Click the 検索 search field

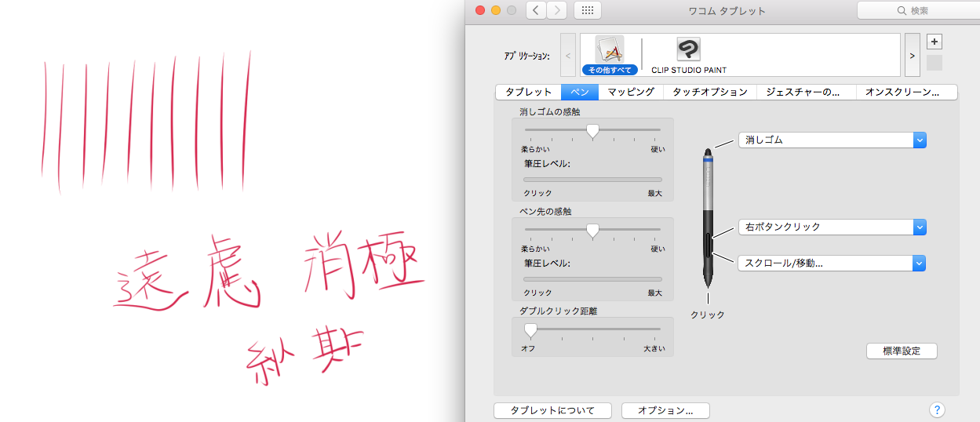tap(916, 10)
